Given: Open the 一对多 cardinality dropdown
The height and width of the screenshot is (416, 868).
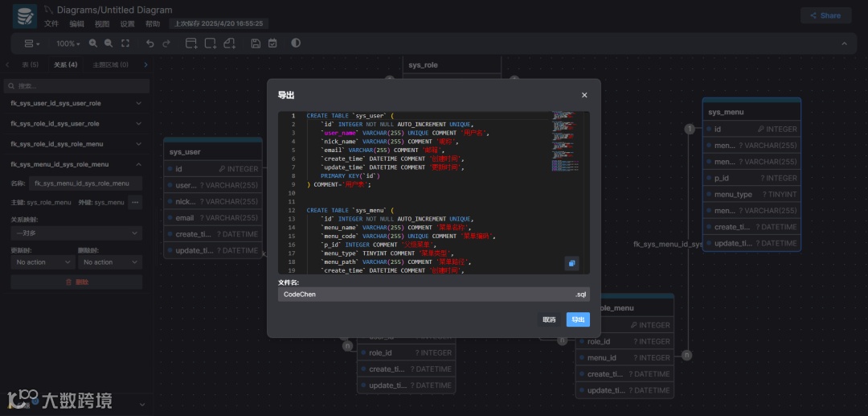Looking at the screenshot, I should coord(76,233).
